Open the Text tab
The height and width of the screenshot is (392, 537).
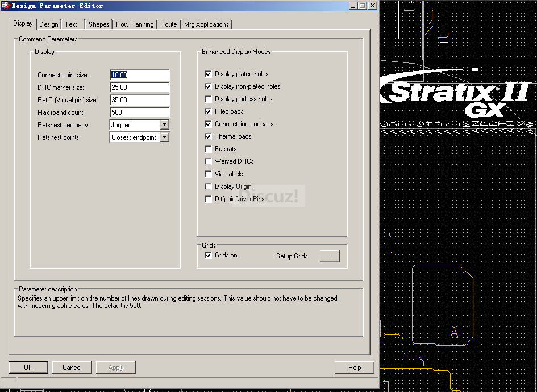click(x=71, y=24)
